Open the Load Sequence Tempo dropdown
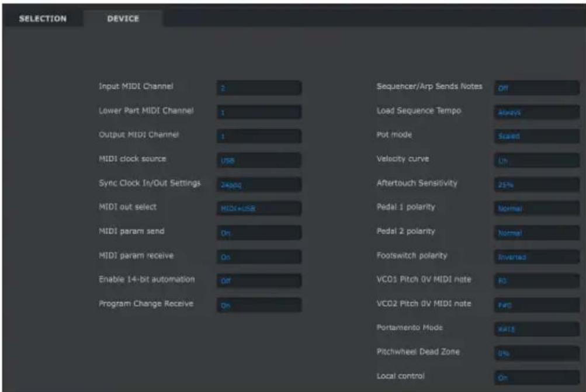 tap(537, 112)
